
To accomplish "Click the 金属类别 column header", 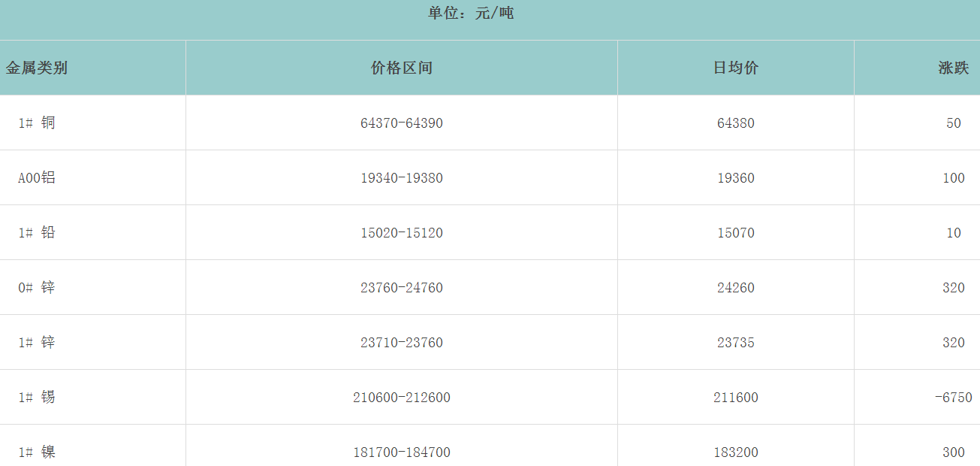I will pos(37,68).
